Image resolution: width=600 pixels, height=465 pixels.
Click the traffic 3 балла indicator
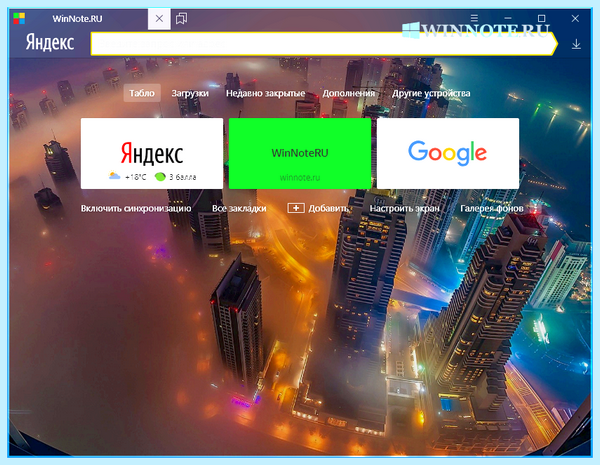click(x=176, y=177)
